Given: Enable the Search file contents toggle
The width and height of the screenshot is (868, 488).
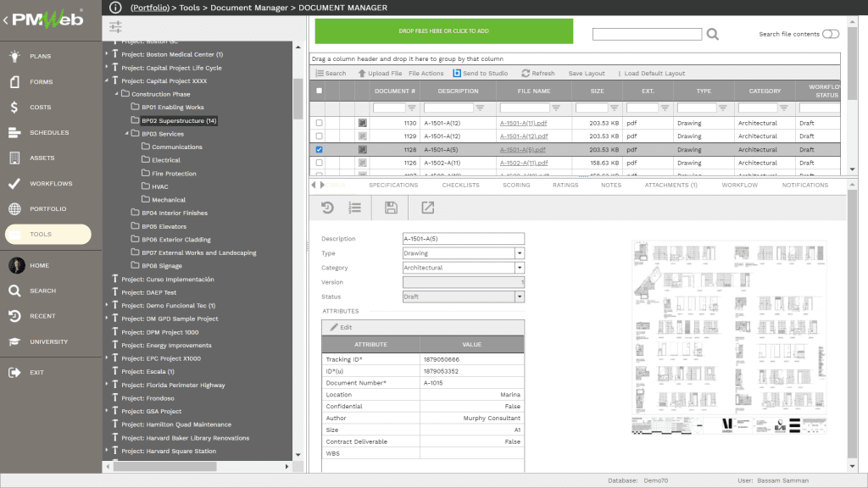Looking at the screenshot, I should click(830, 34).
